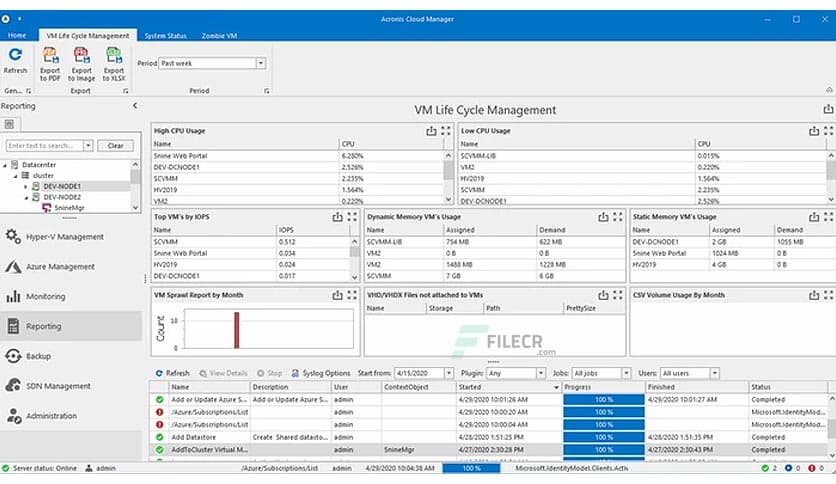Click Snine Web Portal in High CPU Usage
The width and height of the screenshot is (836, 484).
(x=180, y=156)
